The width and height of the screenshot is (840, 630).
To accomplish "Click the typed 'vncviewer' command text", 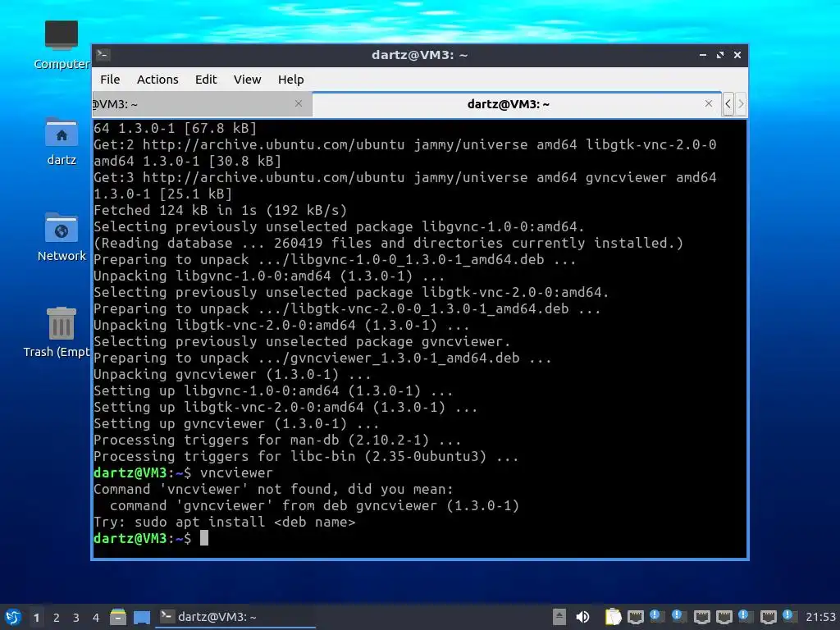I will [x=236, y=473].
